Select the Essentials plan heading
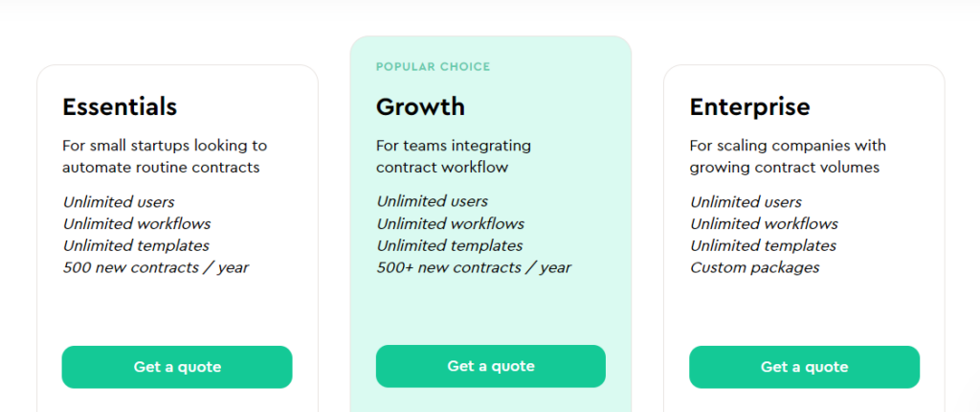 (x=120, y=106)
